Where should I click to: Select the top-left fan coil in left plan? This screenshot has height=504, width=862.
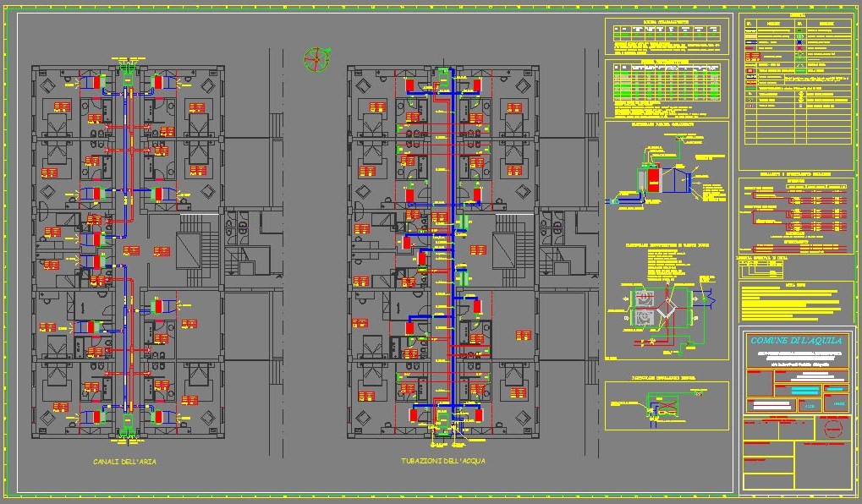point(97,83)
